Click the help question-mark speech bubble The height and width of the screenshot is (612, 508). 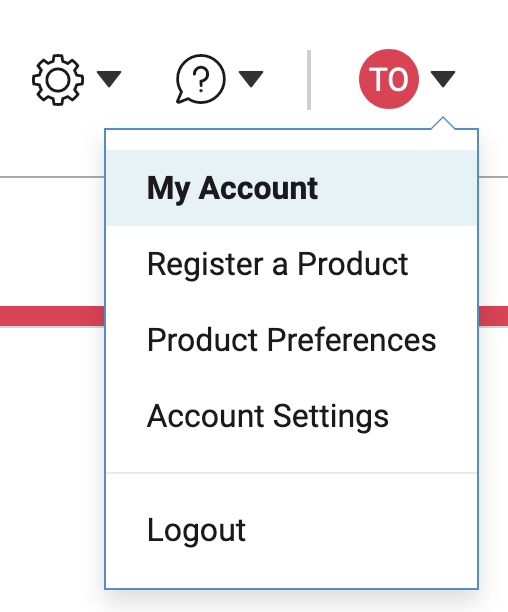(200, 79)
